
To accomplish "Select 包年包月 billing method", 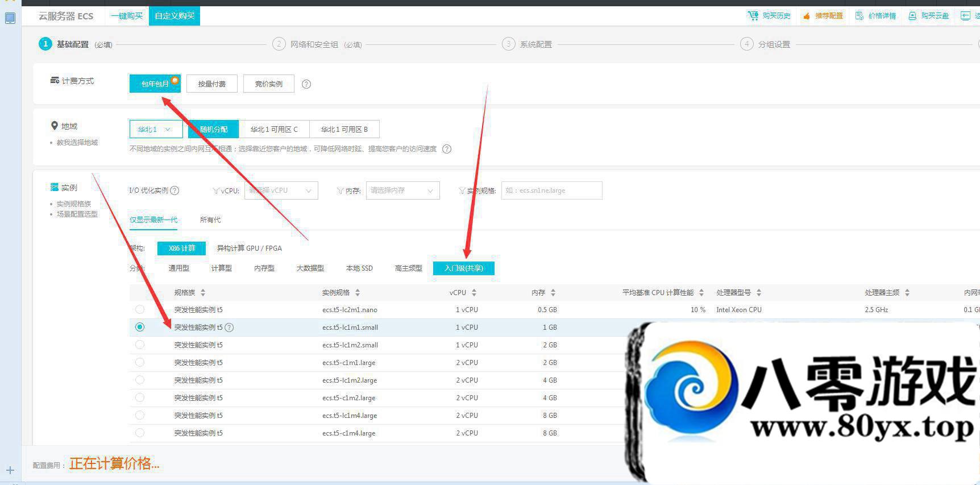I will pyautogui.click(x=155, y=84).
